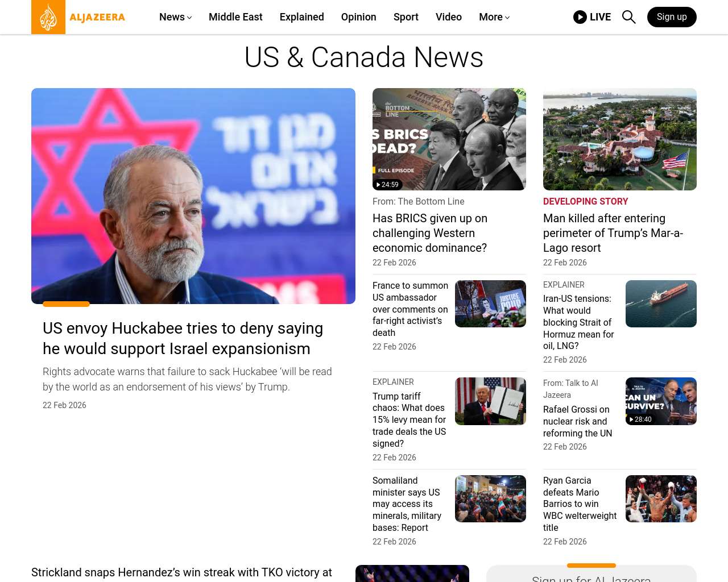Click the Ryan Garcia boxing thumbnail
This screenshot has height=582, width=728.
[661, 498]
